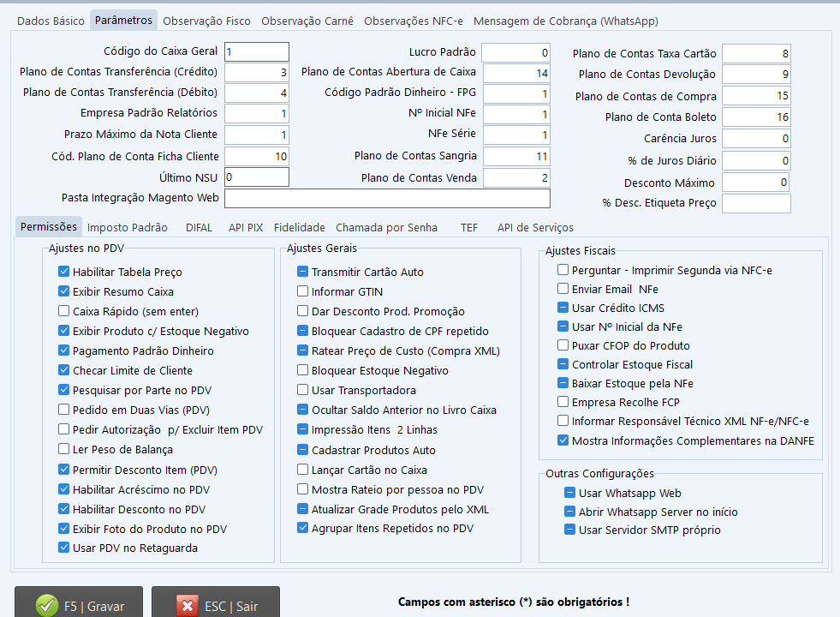Check Usar Transportadora option
This screenshot has height=617, width=840.
(302, 390)
